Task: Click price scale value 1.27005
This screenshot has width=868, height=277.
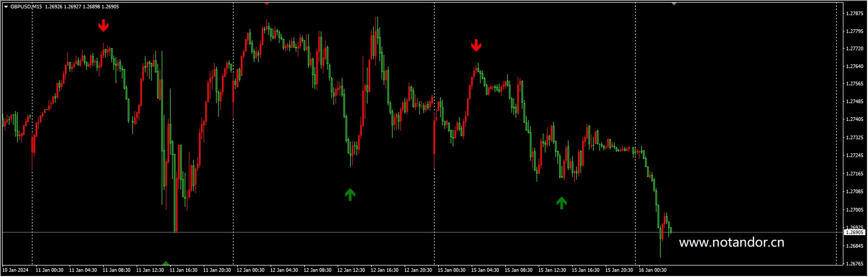Action: tap(854, 209)
